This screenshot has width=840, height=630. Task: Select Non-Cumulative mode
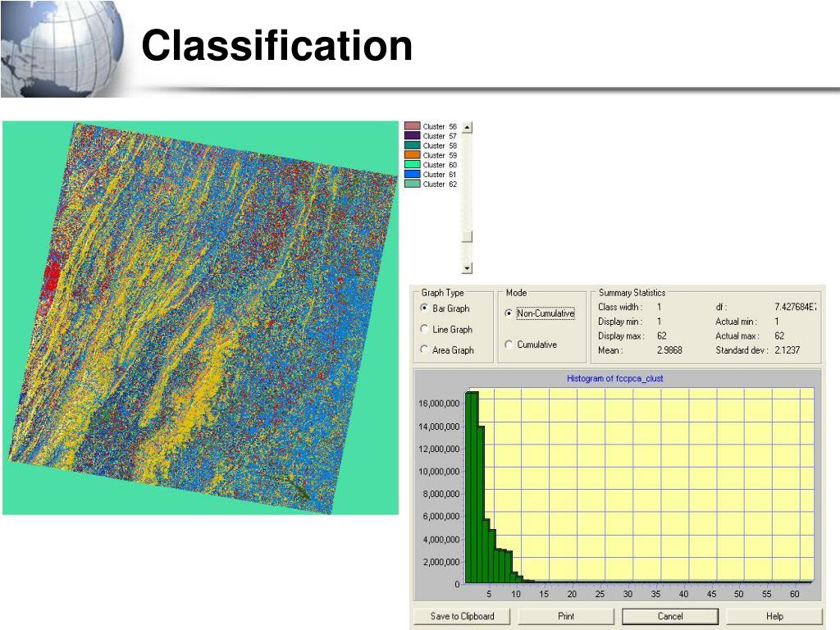click(x=509, y=313)
